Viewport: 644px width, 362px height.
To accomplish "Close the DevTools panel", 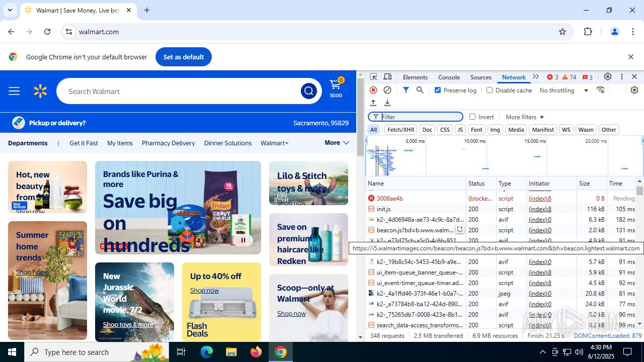I will pyautogui.click(x=634, y=77).
